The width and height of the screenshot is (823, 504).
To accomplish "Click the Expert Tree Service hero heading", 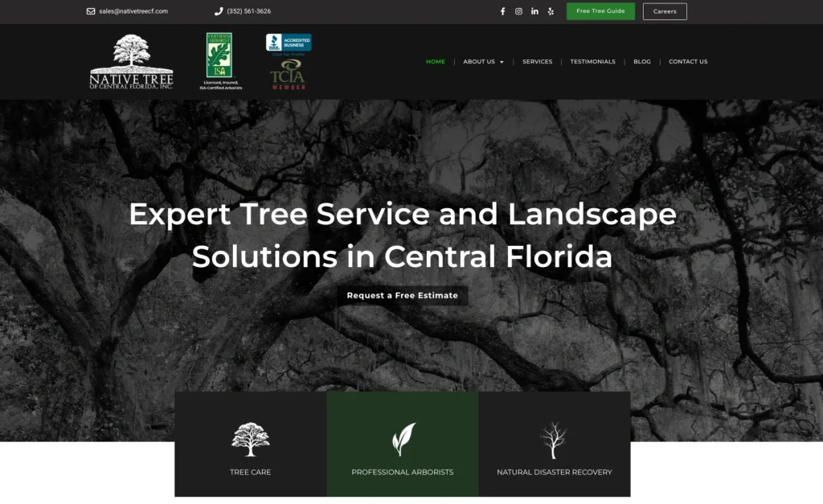I will click(403, 236).
